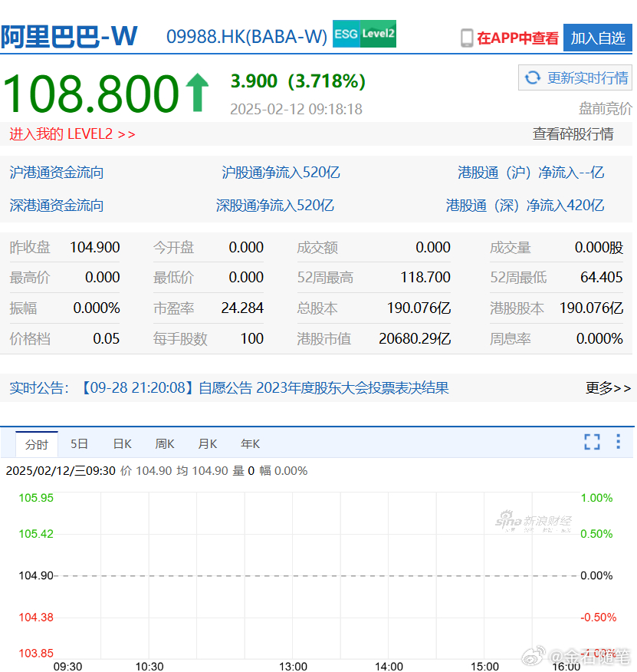Open the 月K chart tab
This screenshot has height=672, width=637.
pos(208,444)
